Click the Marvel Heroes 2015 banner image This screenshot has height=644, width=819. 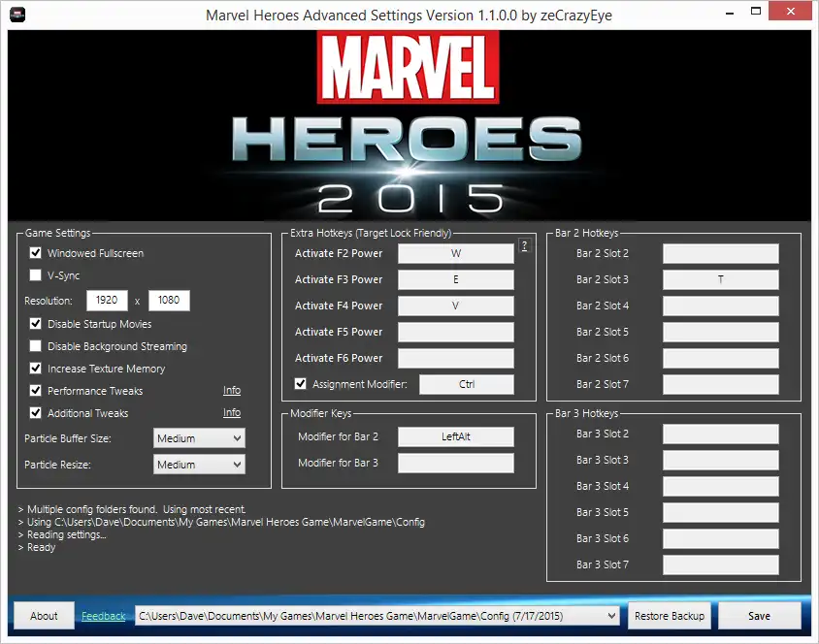click(409, 125)
